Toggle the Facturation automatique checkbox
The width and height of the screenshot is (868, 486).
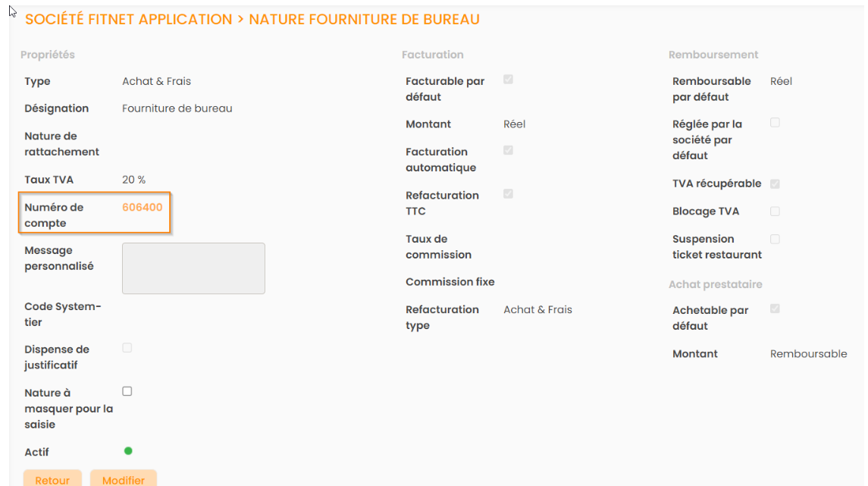[x=508, y=150]
